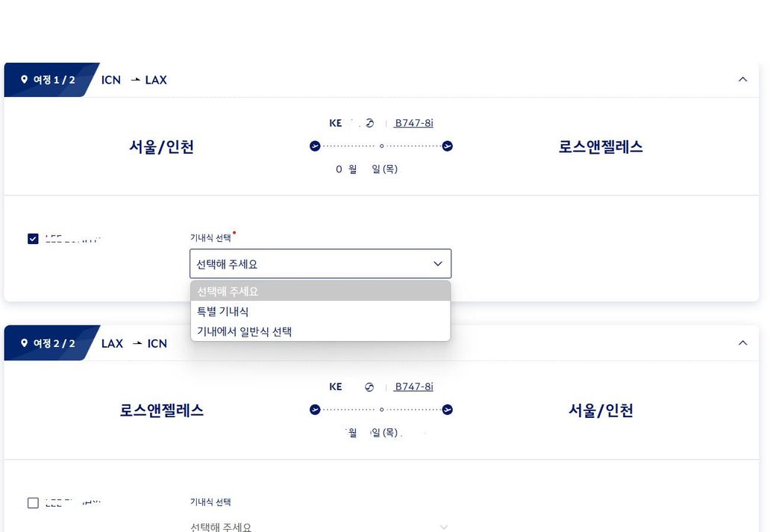
Task: Click the 여정 2 / 2 journey label
Action: pos(54,343)
